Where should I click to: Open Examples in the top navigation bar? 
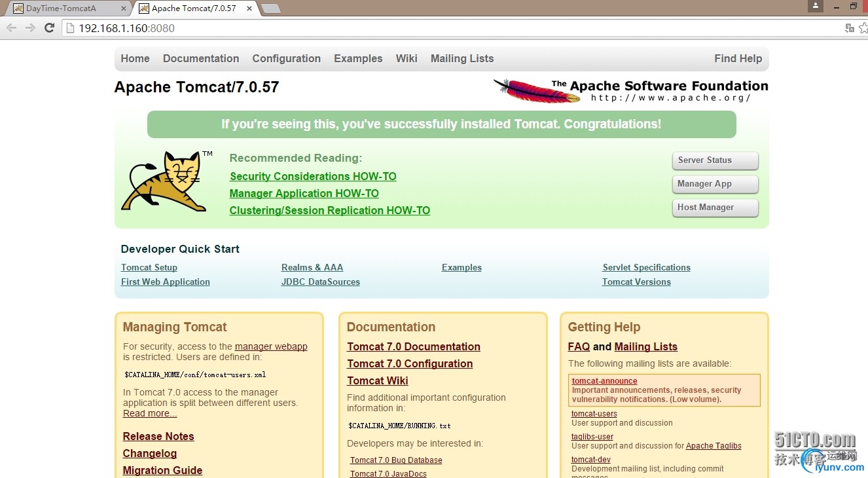[x=358, y=58]
